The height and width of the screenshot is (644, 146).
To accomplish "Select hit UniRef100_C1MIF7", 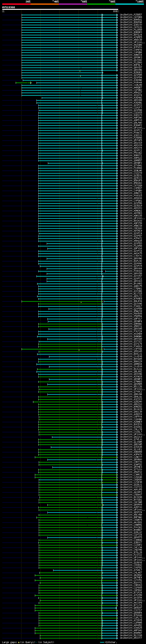I will pyautogui.click(x=131, y=108).
